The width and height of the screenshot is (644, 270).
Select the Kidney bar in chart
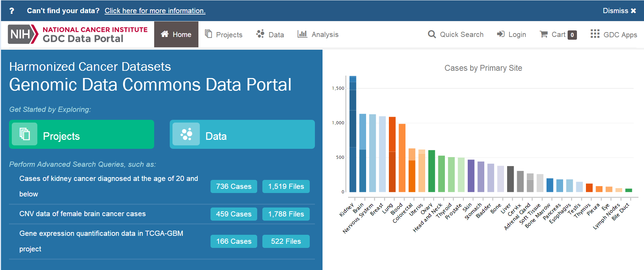(353, 134)
